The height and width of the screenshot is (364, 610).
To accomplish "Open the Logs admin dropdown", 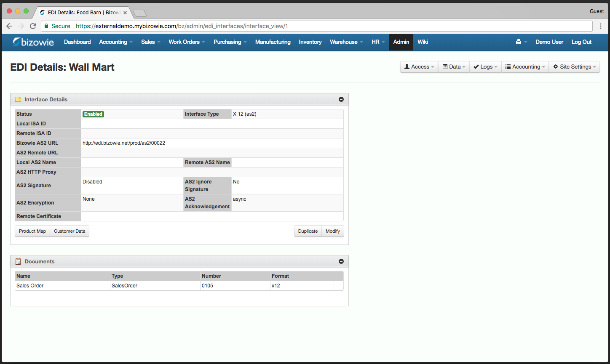I will tap(485, 67).
